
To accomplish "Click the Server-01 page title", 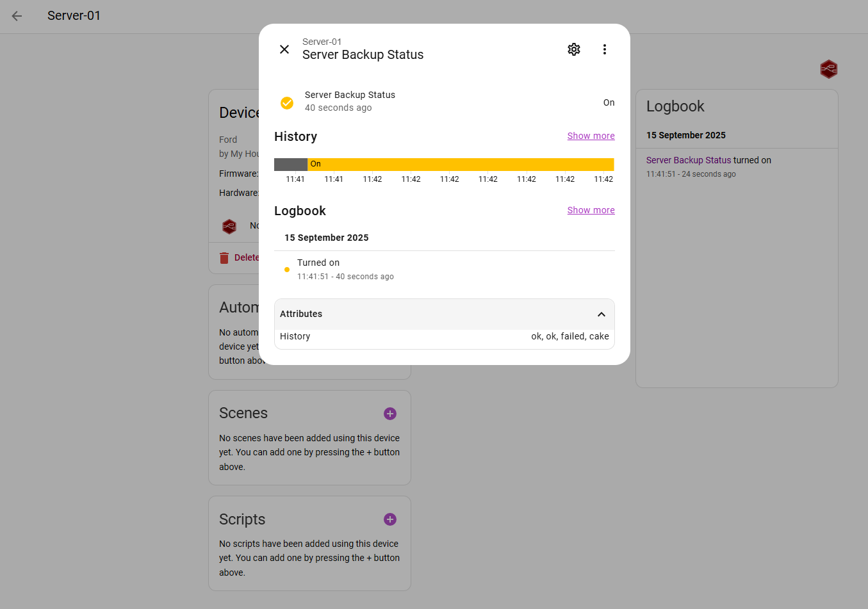I will 74,15.
